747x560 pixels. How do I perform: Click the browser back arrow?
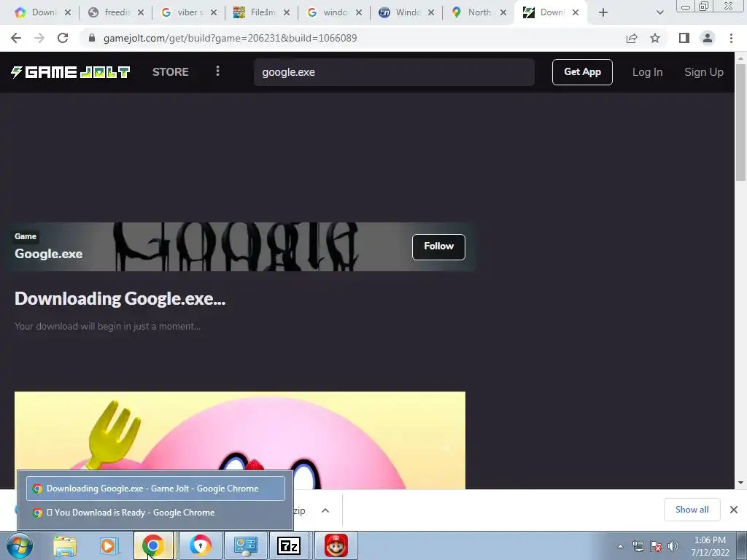tap(16, 38)
